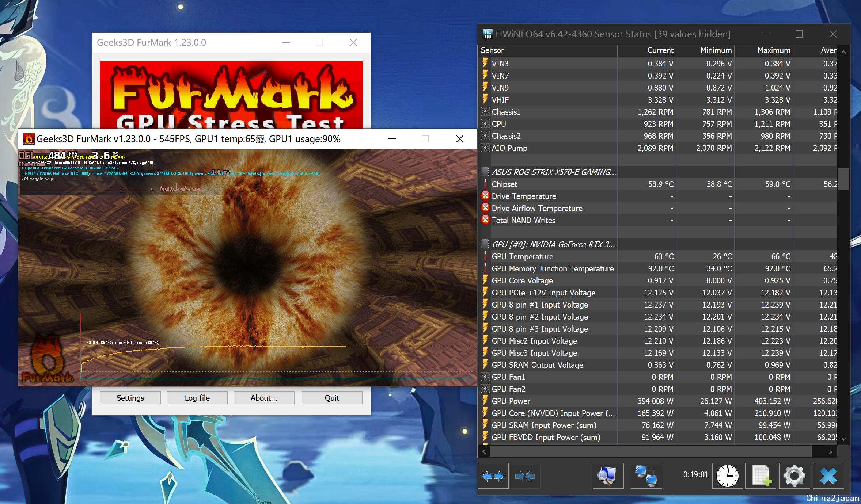The height and width of the screenshot is (504, 861).
Task: Select the VIN7 sensor row
Action: pyautogui.click(x=657, y=76)
